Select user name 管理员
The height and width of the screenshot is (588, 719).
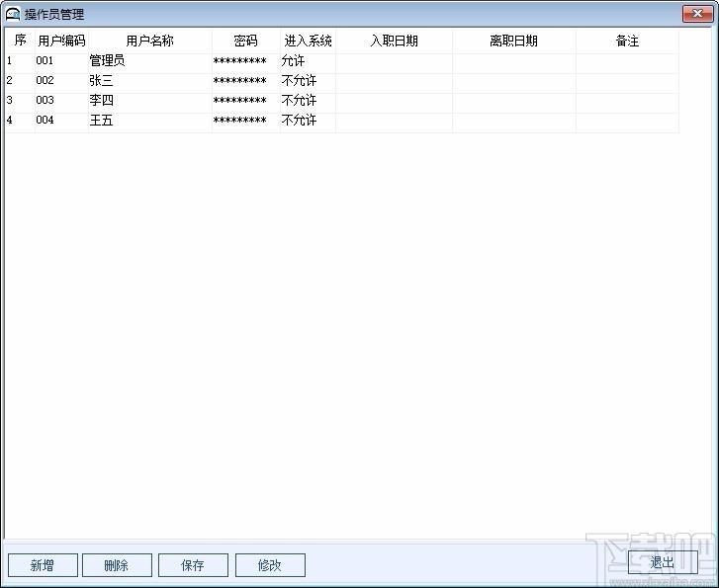[107, 60]
